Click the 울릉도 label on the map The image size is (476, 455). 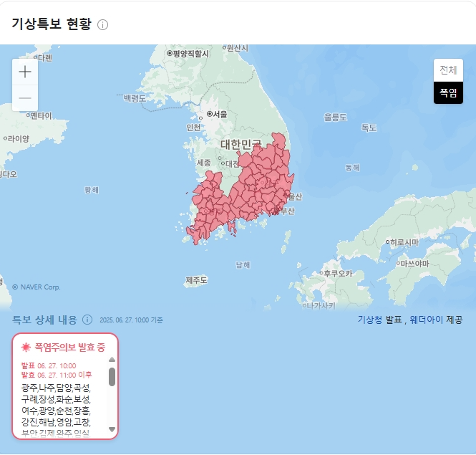click(x=335, y=118)
